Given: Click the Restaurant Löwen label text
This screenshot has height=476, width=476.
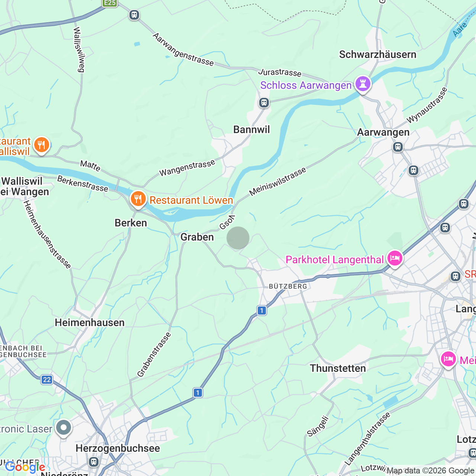Looking at the screenshot, I should 191,200.
